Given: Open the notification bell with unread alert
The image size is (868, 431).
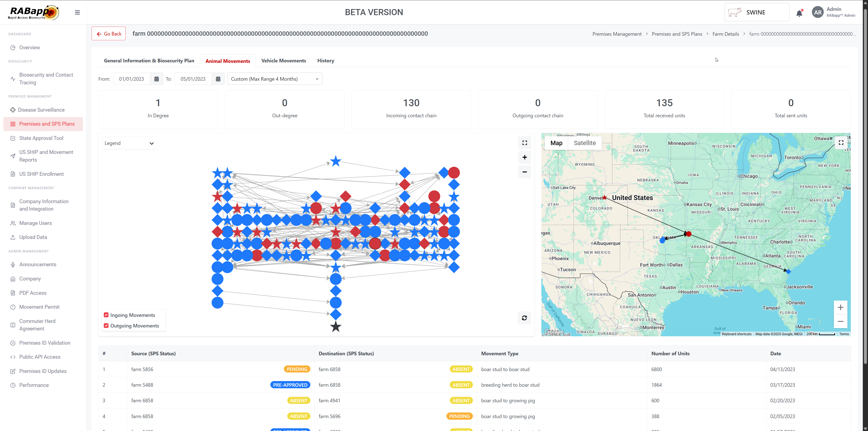Looking at the screenshot, I should point(799,13).
